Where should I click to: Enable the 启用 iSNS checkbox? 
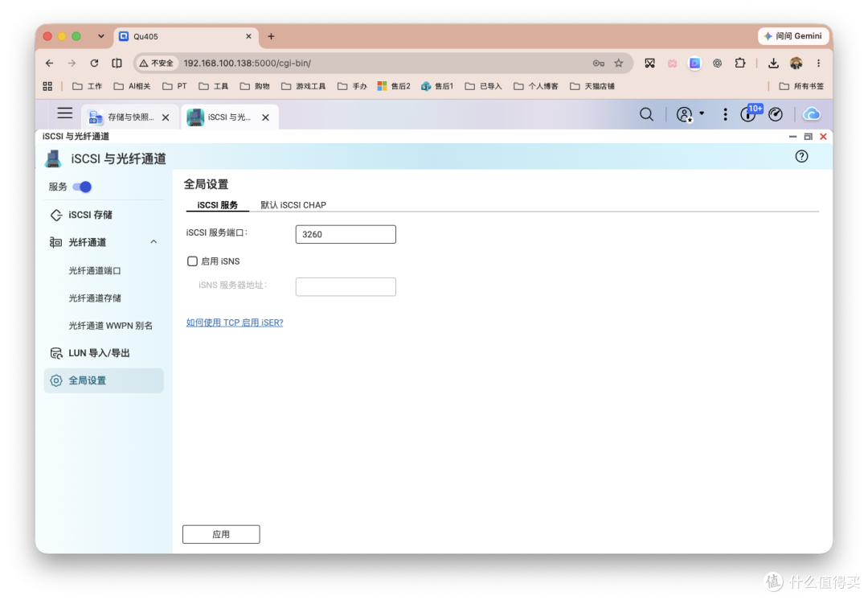(x=192, y=261)
